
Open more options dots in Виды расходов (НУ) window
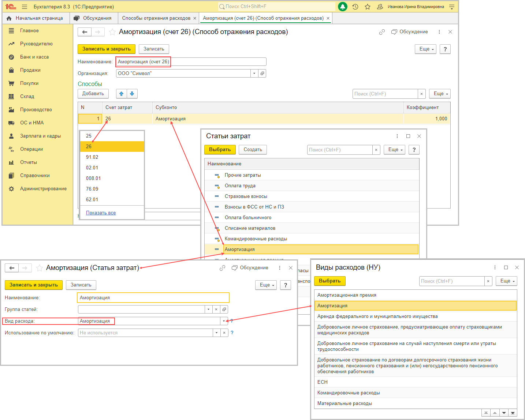[x=495, y=267]
